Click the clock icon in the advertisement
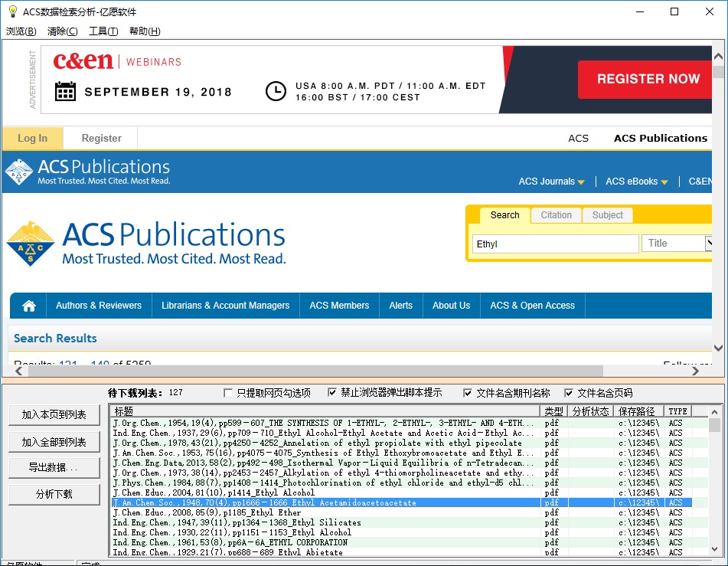The width and height of the screenshot is (728, 566). coord(276,92)
